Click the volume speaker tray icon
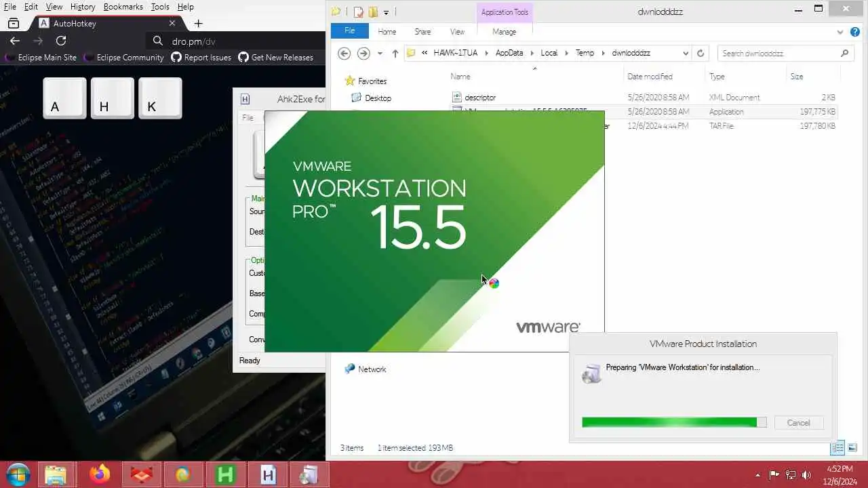 (806, 474)
